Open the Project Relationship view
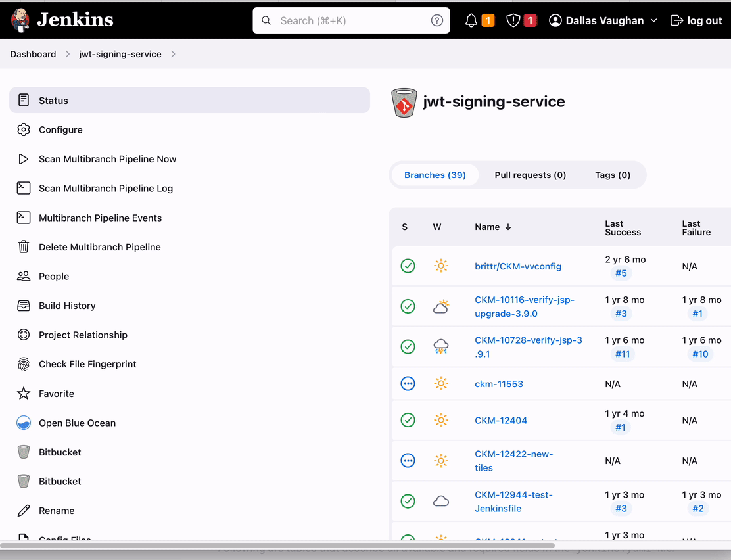731x560 pixels. coord(82,335)
